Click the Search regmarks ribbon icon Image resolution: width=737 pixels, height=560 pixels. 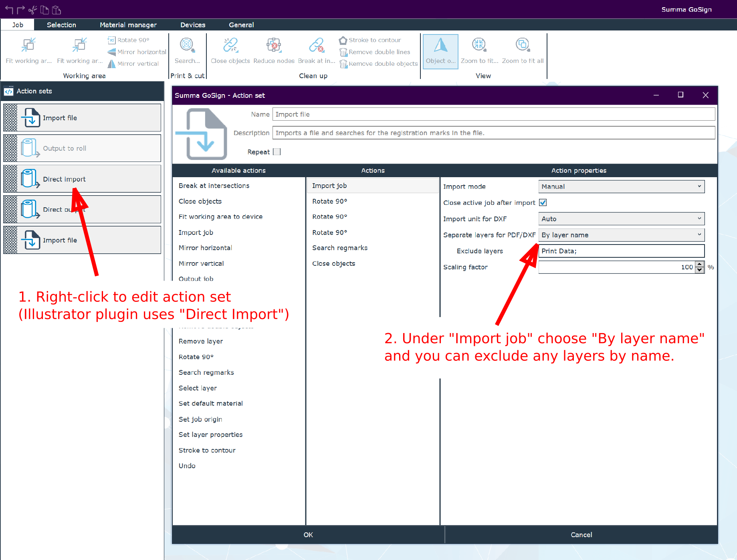187,45
